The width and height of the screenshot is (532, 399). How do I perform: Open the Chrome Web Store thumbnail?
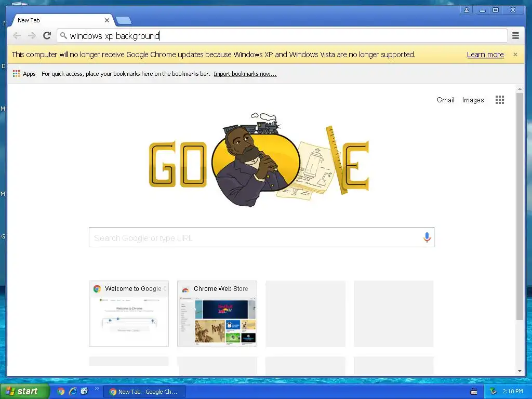(217, 313)
